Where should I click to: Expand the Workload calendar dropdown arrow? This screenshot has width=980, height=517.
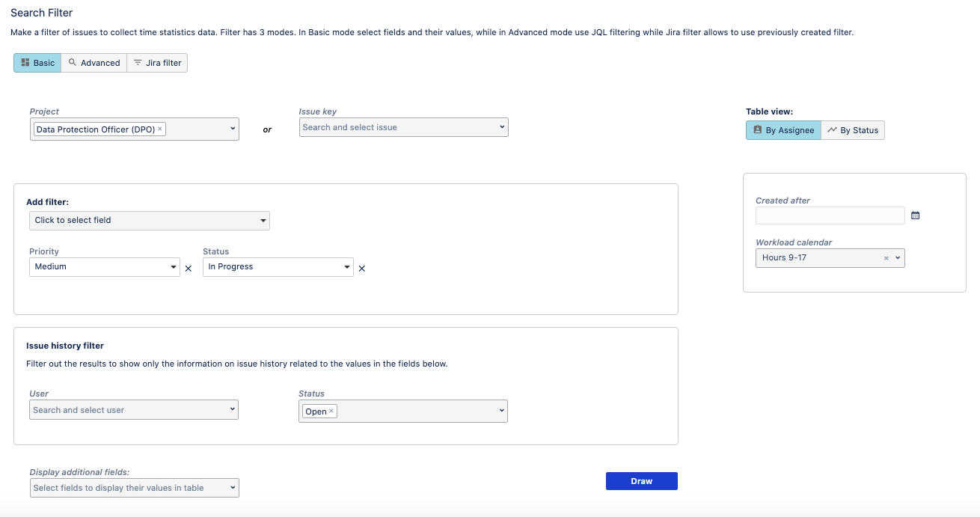click(x=898, y=258)
